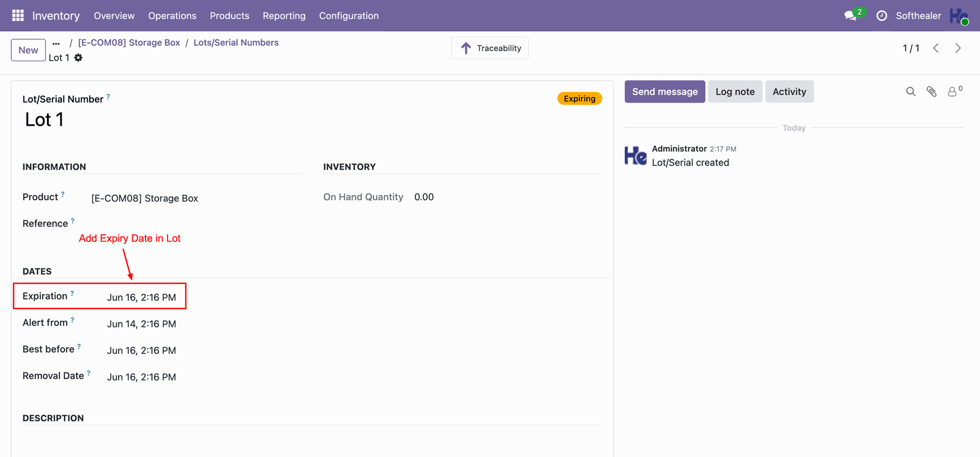
Task: Go to [E-COM08] Storage Box breadcrumb
Action: [129, 42]
